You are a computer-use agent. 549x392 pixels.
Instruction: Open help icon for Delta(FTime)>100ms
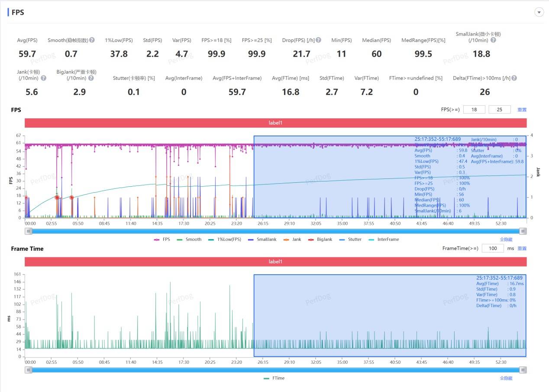pyautogui.click(x=514, y=78)
